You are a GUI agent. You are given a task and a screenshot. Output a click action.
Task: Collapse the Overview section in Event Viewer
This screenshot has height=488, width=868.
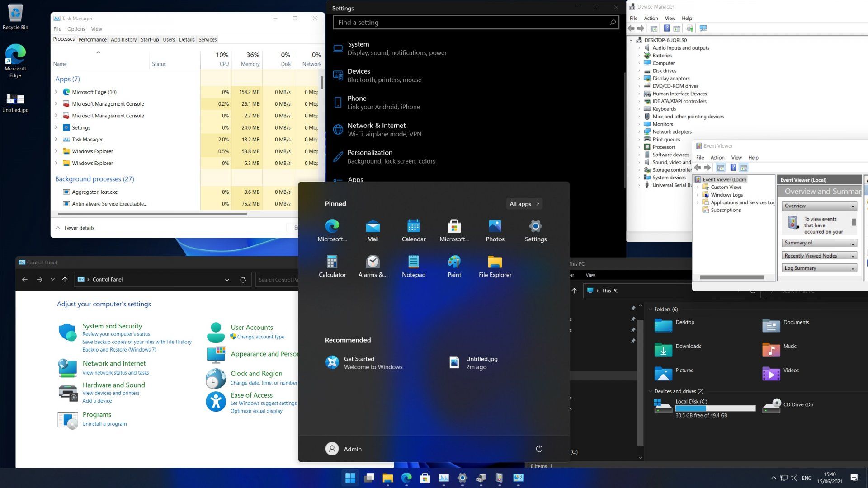(x=853, y=206)
